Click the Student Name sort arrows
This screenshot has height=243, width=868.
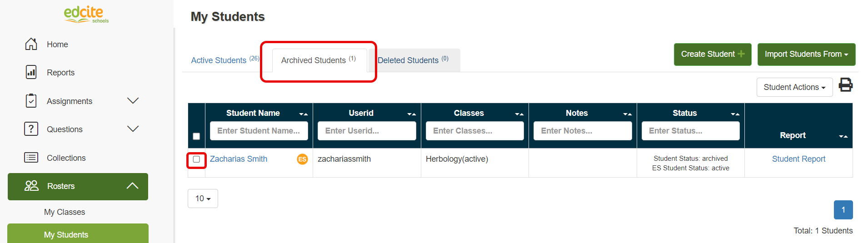[304, 114]
